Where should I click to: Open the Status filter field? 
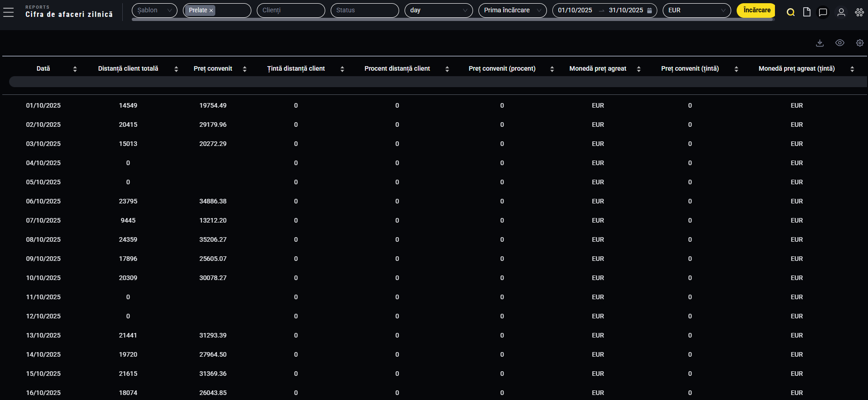[x=365, y=10]
